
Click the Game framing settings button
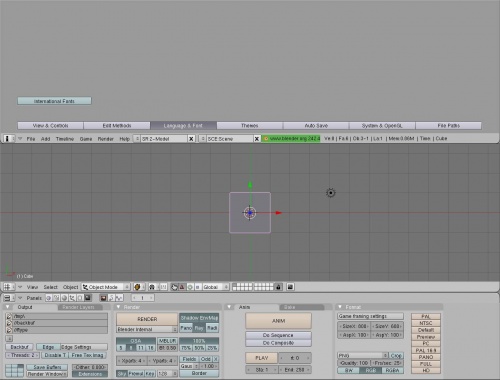tap(370, 316)
